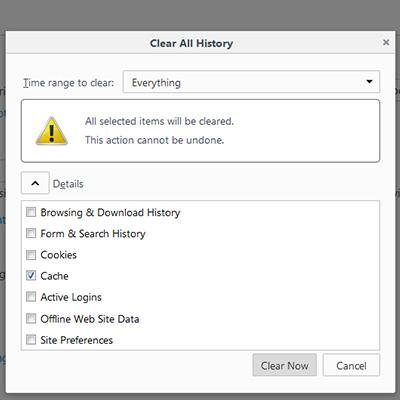Click the Clear Now button
The image size is (400, 400).
[x=284, y=365]
